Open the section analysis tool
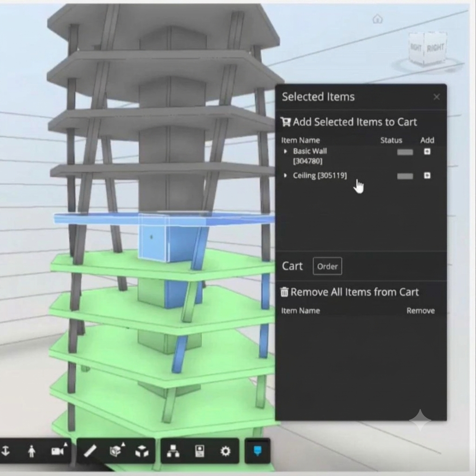The width and height of the screenshot is (476, 476). tap(117, 450)
